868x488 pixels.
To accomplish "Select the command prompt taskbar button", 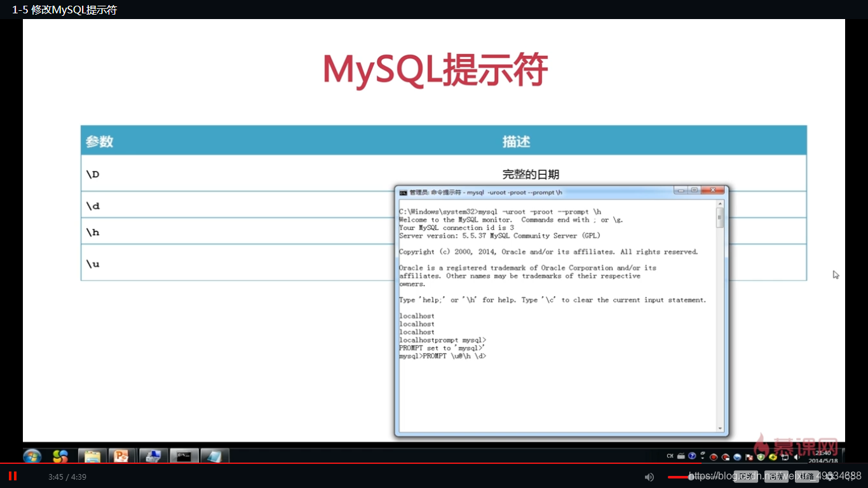I will 184,456.
